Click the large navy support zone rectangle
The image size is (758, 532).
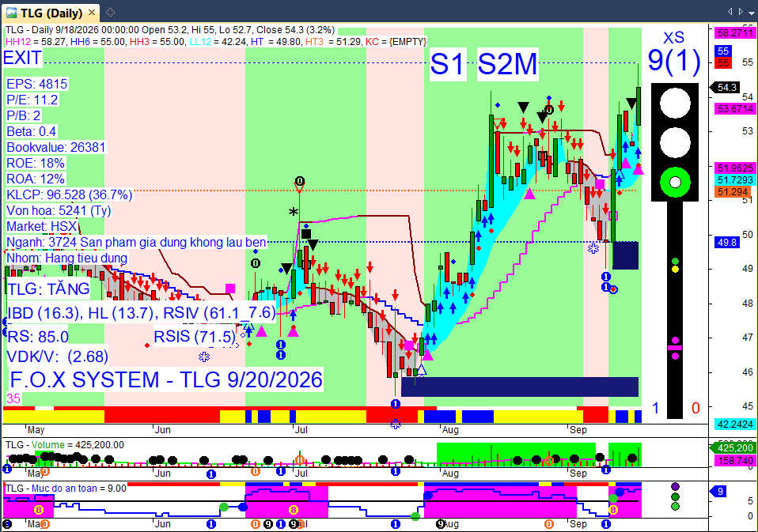click(520, 387)
